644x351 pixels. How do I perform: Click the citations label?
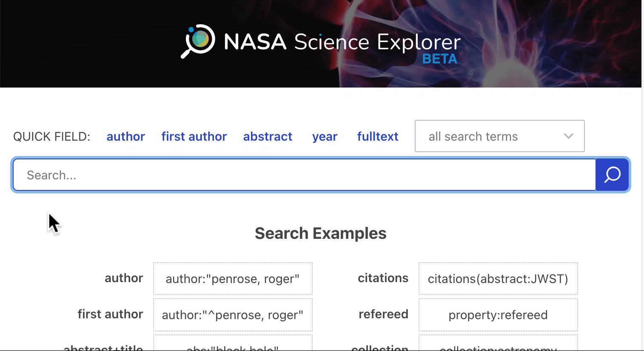click(382, 278)
